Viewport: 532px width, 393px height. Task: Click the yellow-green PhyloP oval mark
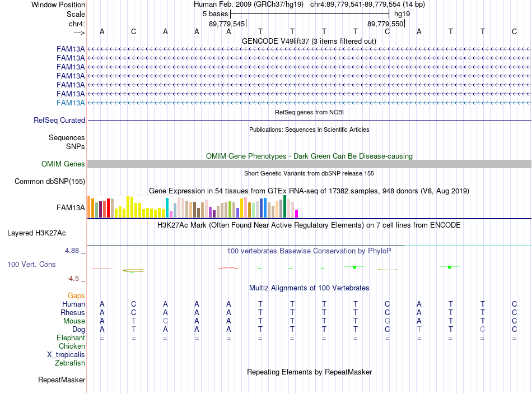point(134,270)
